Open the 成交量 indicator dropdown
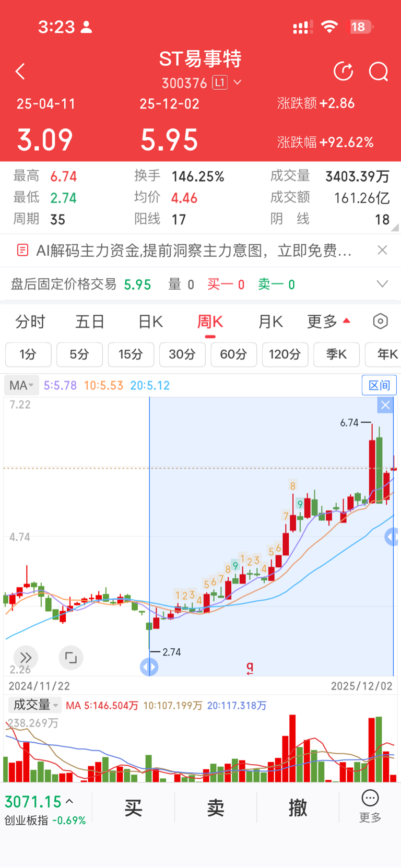 point(35,705)
